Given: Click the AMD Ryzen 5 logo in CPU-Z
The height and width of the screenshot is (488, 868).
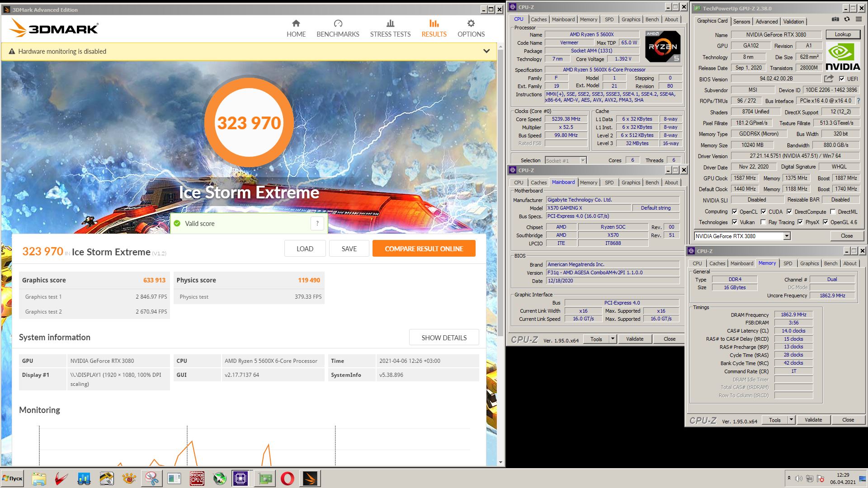Looking at the screenshot, I should tap(663, 46).
